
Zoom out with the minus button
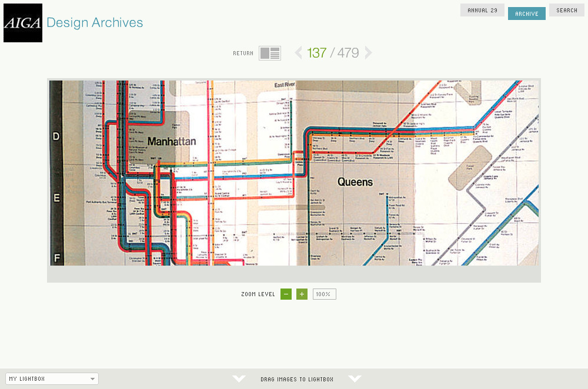[x=286, y=294]
